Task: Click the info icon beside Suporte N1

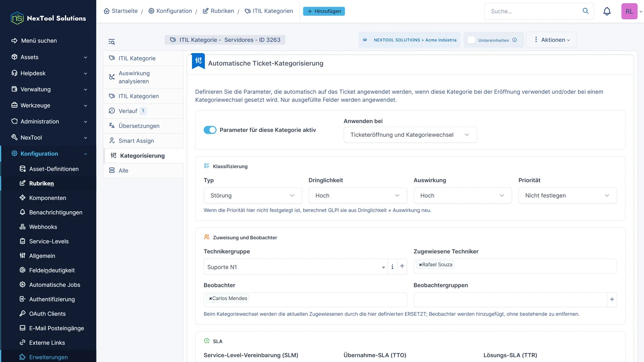Action: pyautogui.click(x=392, y=267)
